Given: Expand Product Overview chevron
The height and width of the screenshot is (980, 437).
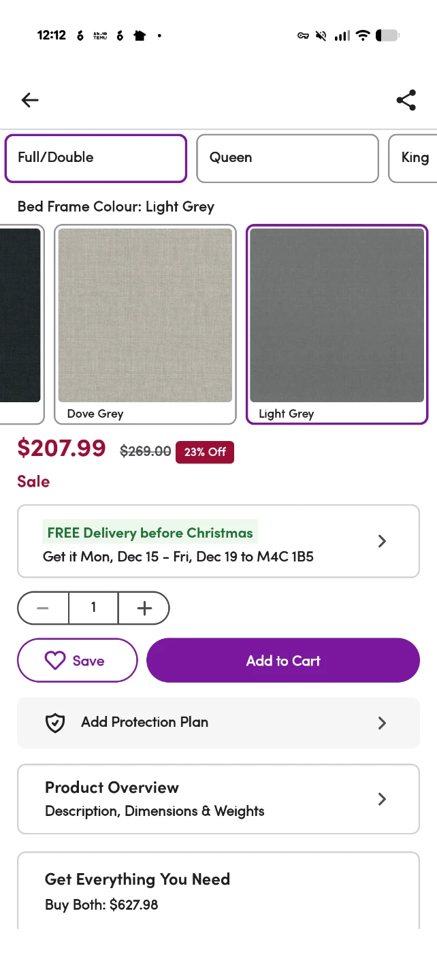Looking at the screenshot, I should pyautogui.click(x=382, y=799).
